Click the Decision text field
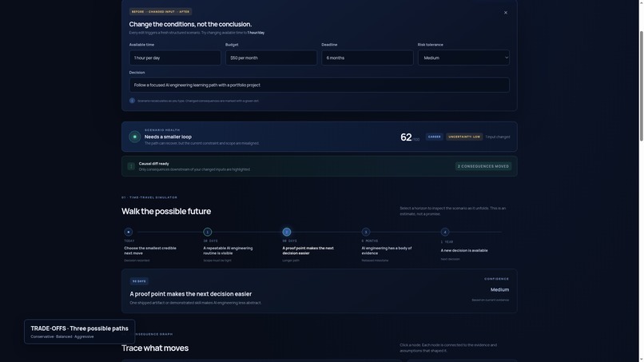 pos(319,85)
